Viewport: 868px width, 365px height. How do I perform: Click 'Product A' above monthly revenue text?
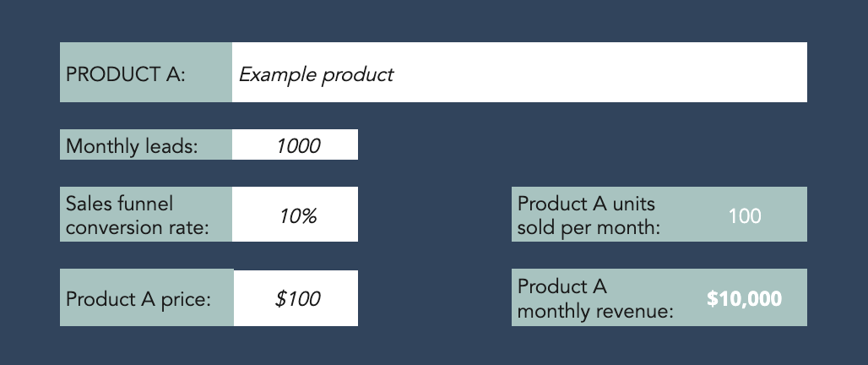(562, 286)
